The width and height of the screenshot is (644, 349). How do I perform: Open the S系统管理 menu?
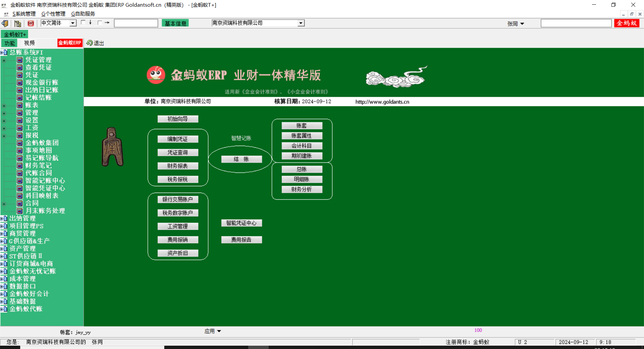[24, 14]
